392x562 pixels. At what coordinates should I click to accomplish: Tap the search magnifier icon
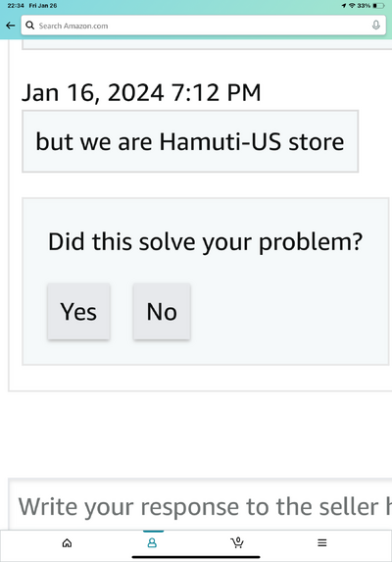coord(30,26)
